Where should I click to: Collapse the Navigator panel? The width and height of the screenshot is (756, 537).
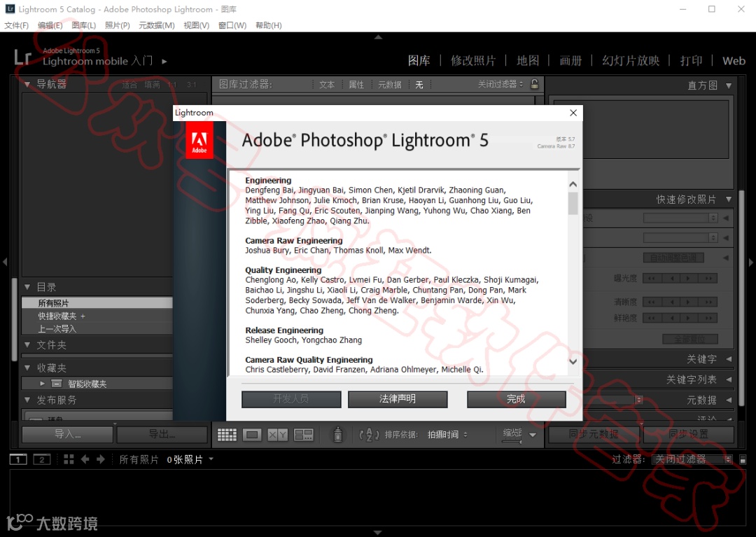(27, 84)
